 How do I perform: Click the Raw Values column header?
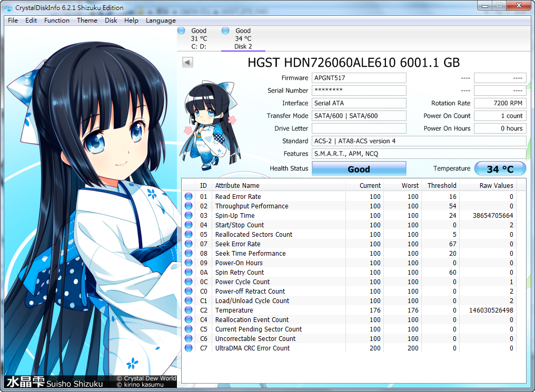pos(496,186)
